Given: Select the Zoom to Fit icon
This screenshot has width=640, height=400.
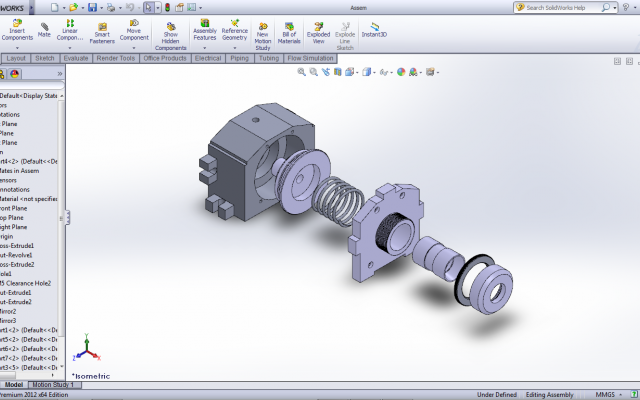Looking at the screenshot, I should pyautogui.click(x=301, y=72).
